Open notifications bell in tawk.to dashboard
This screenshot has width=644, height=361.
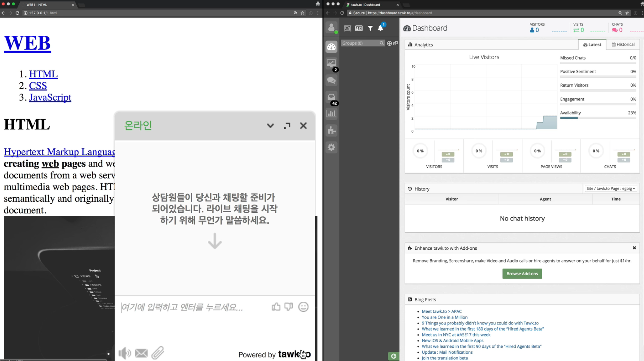click(x=381, y=28)
